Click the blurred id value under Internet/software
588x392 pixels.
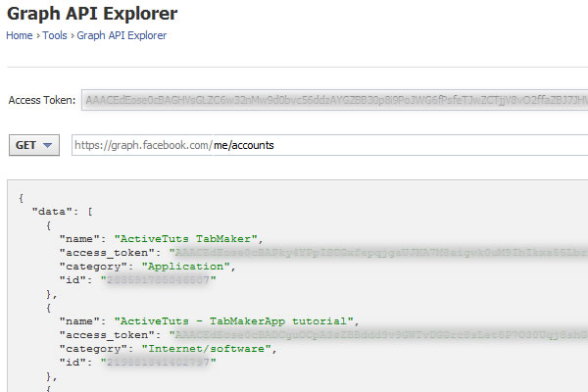click(158, 362)
